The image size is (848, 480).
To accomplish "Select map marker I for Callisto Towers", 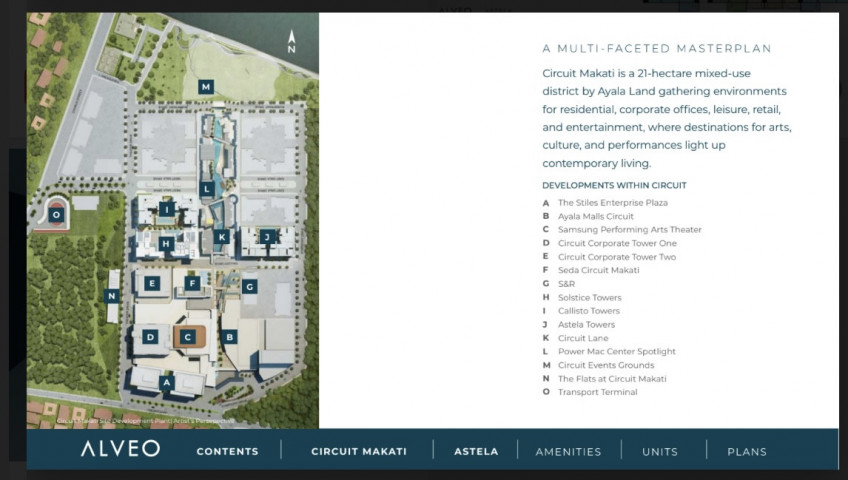I will [x=167, y=209].
